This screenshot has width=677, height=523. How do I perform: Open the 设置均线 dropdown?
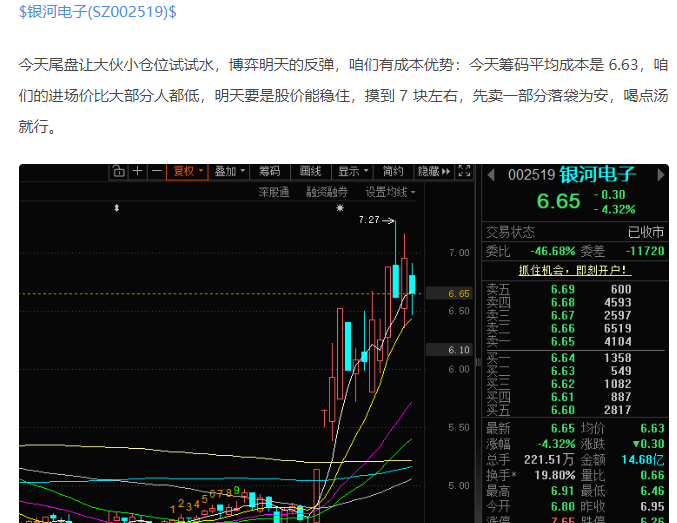pyautogui.click(x=390, y=192)
